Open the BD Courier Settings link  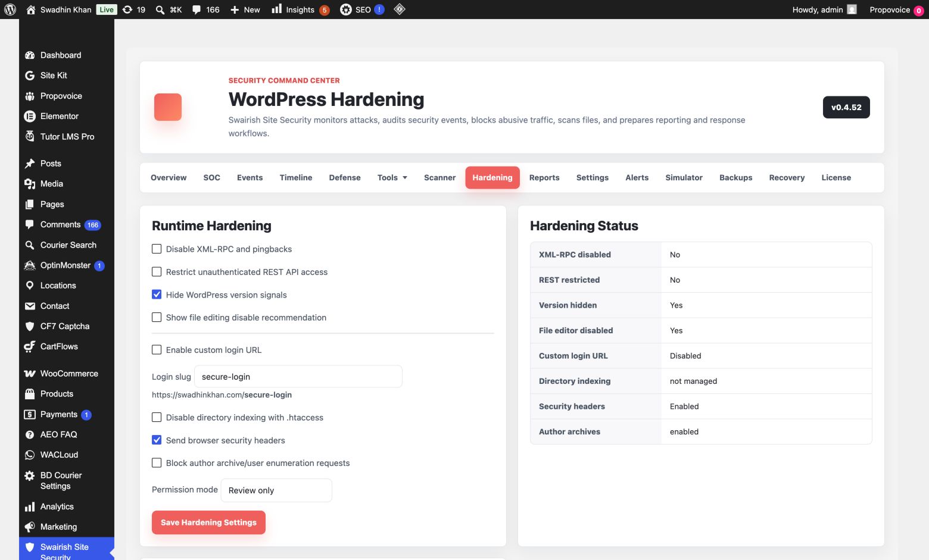[x=61, y=481]
